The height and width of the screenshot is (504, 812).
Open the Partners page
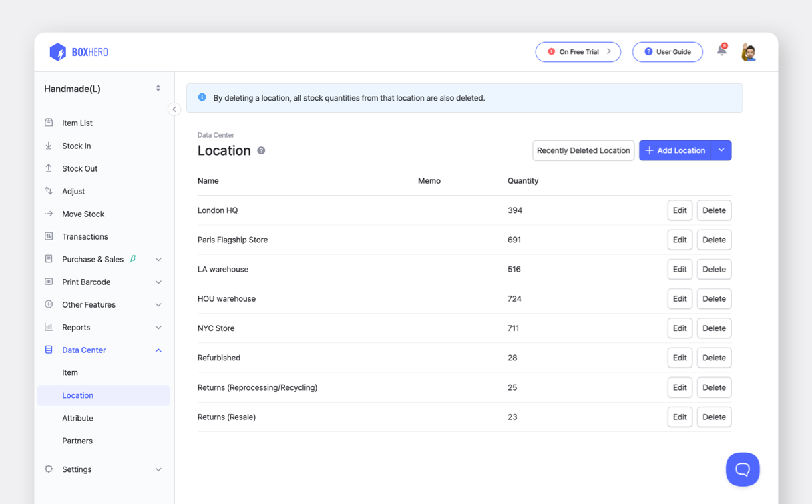[76, 441]
